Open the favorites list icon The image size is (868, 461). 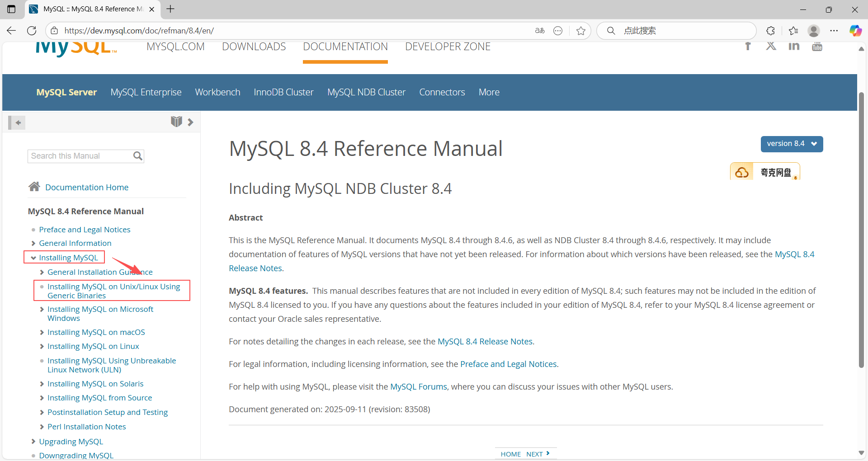click(x=793, y=31)
